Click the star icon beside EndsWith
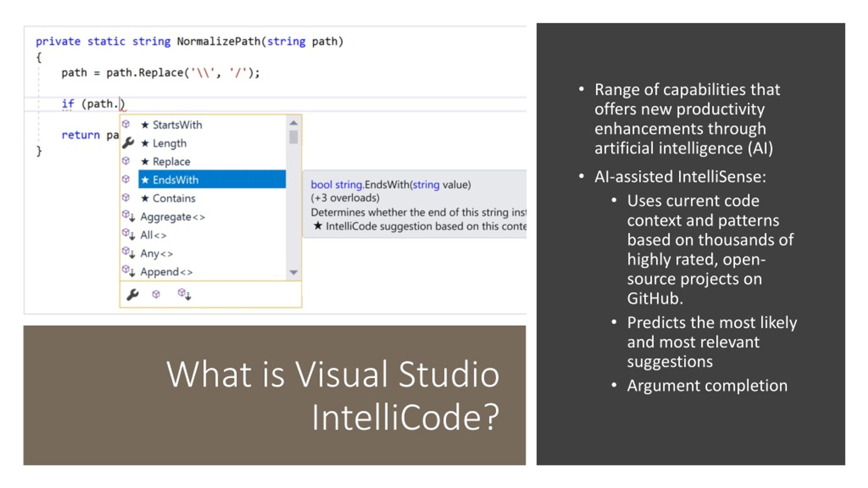Screen dimensions: 868x488 tap(145, 180)
